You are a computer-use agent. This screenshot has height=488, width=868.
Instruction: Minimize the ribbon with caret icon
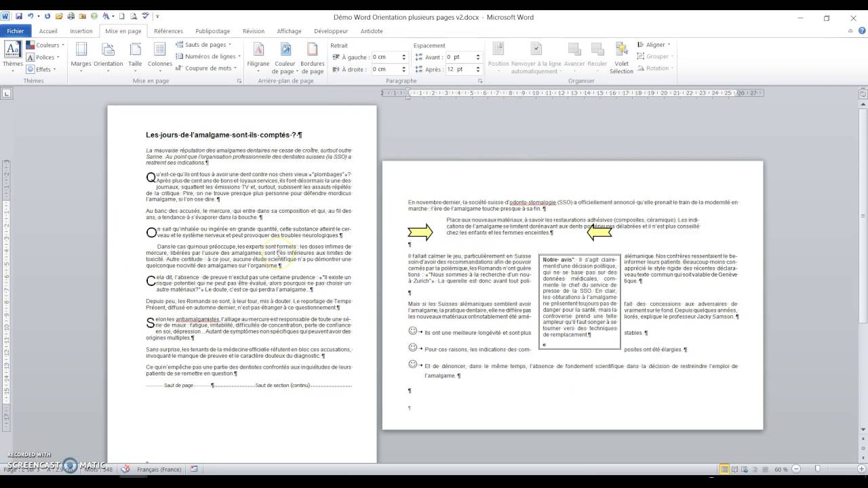[x=850, y=30]
